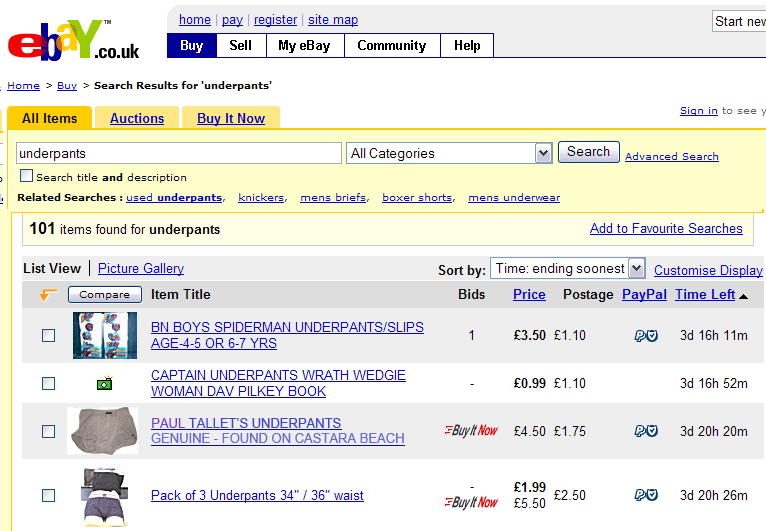The width and height of the screenshot is (766, 531).
Task: Open BN Boys Spiderman Underpants/Slips listing
Action: tap(287, 335)
